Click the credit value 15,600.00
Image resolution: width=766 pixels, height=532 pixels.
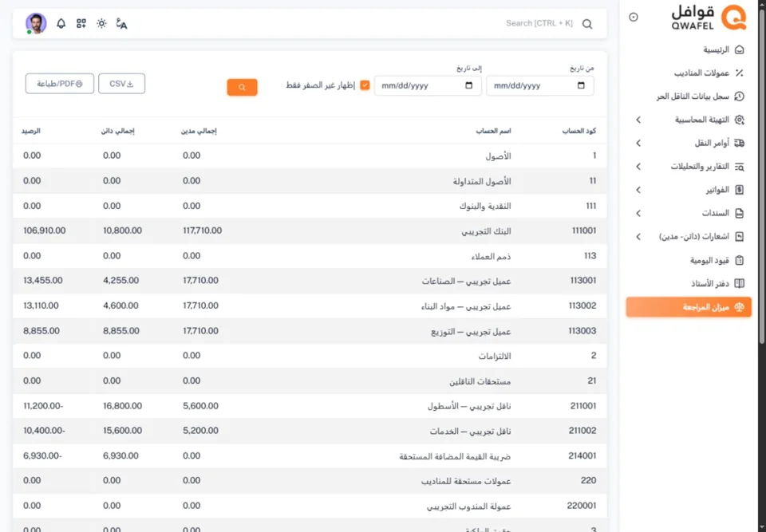pos(123,431)
